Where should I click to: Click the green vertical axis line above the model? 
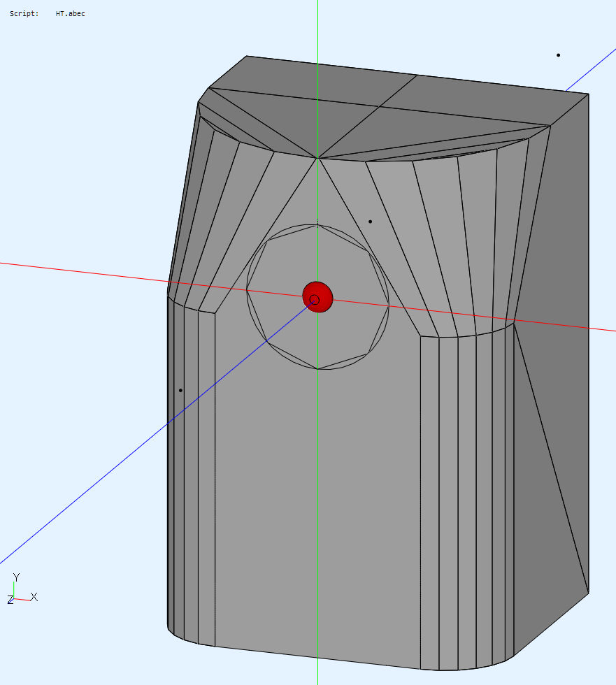[x=318, y=35]
